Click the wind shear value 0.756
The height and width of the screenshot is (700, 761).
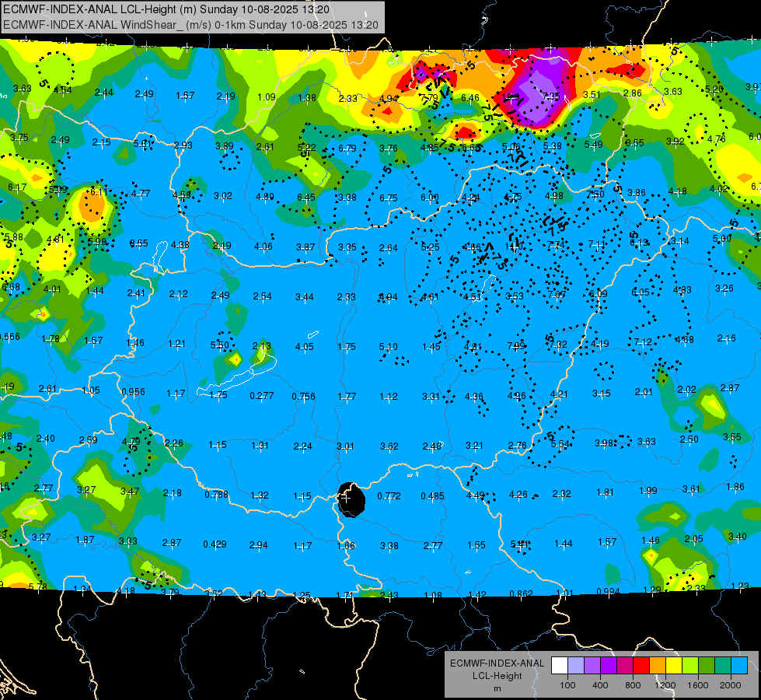pos(303,397)
